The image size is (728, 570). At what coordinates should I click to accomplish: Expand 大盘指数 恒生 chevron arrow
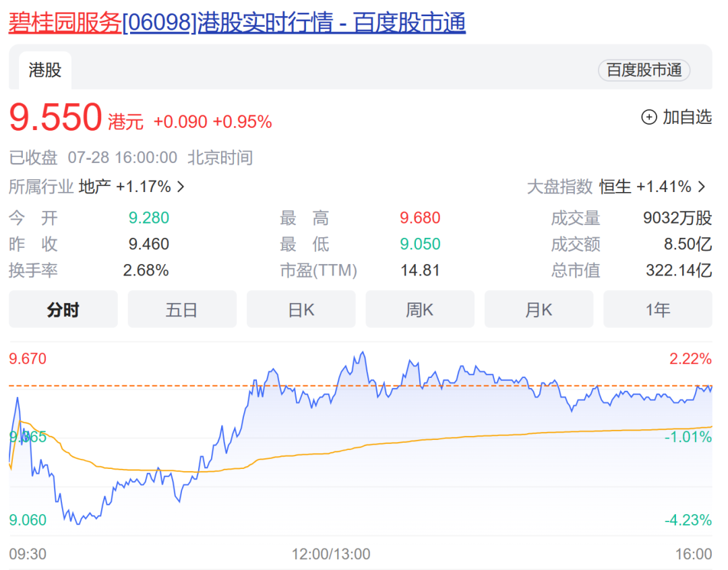[702, 187]
